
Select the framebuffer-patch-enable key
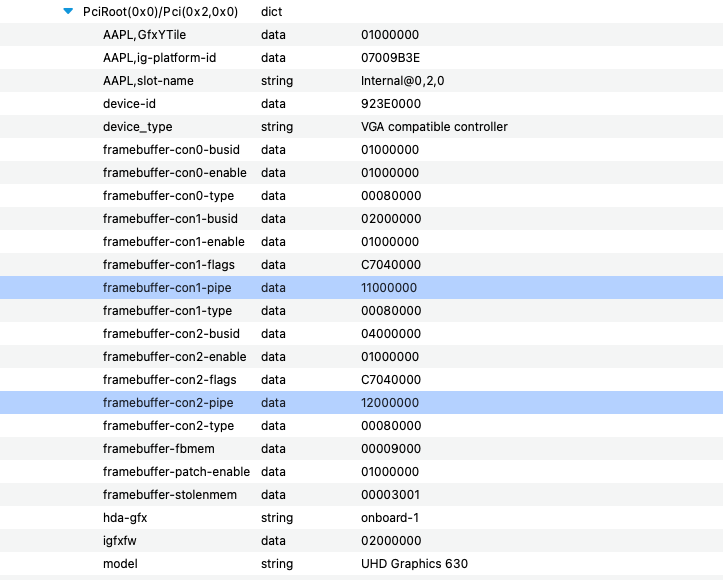point(177,472)
